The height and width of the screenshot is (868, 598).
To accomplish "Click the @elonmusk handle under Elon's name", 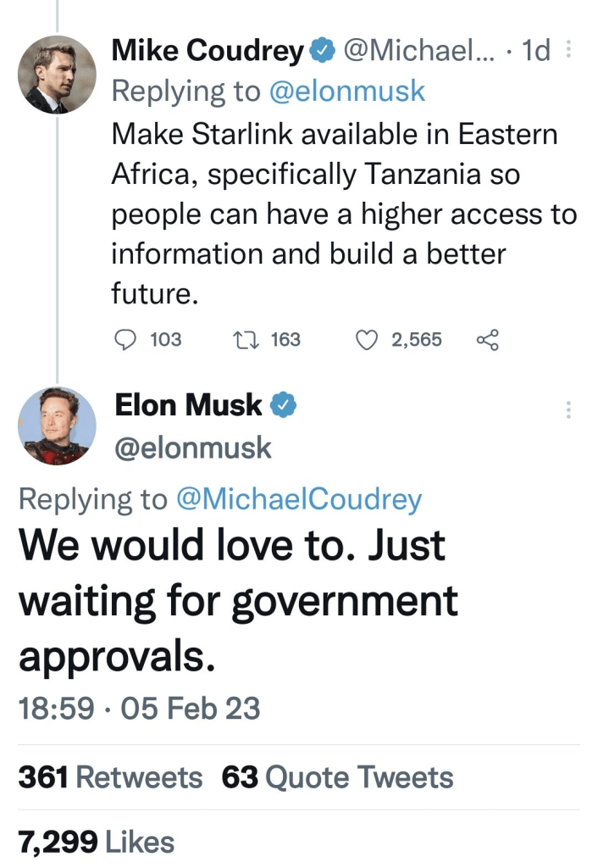I will tap(193, 447).
